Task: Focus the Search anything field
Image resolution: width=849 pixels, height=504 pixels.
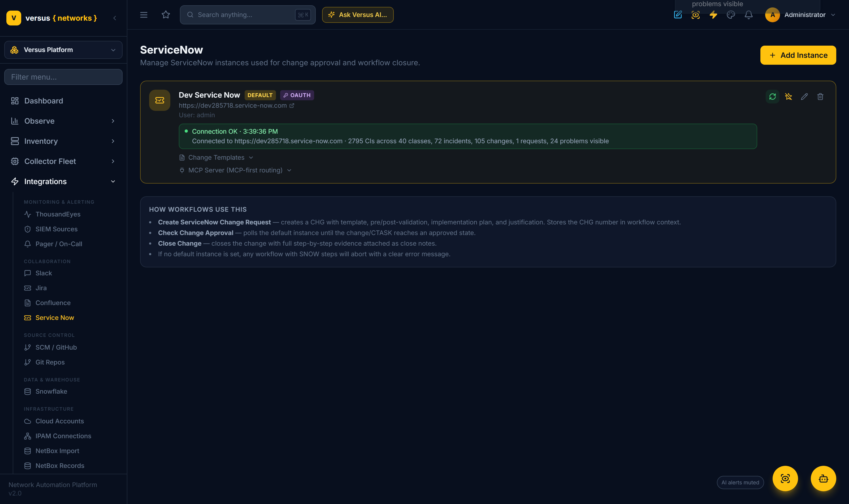Action: 248,15
